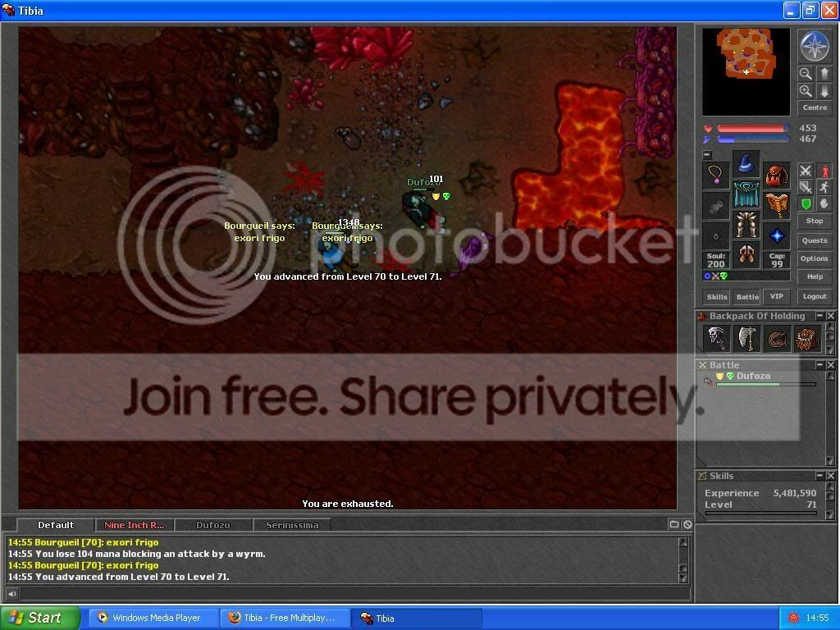This screenshot has width=840, height=630.
Task: Click the leg armor slot
Action: click(x=746, y=225)
